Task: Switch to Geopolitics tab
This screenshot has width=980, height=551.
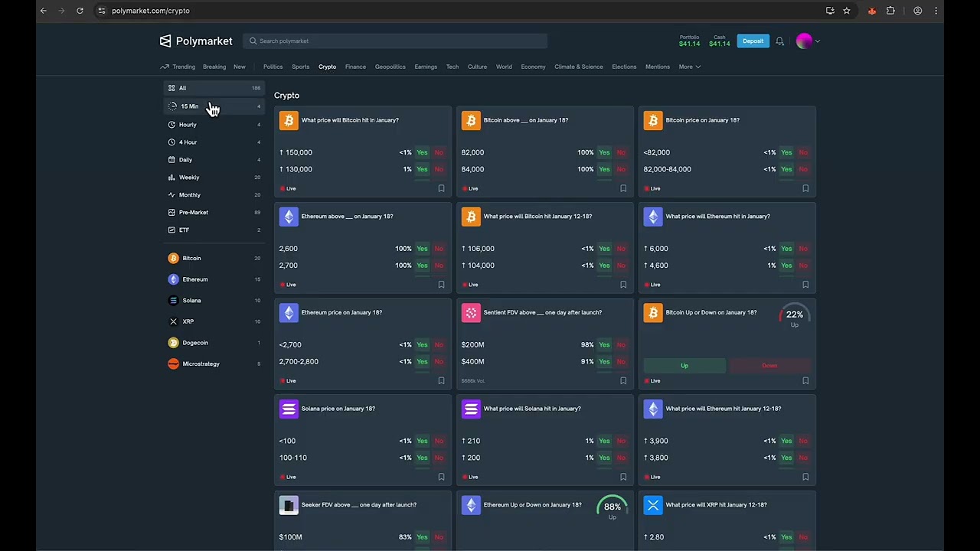Action: [390, 67]
